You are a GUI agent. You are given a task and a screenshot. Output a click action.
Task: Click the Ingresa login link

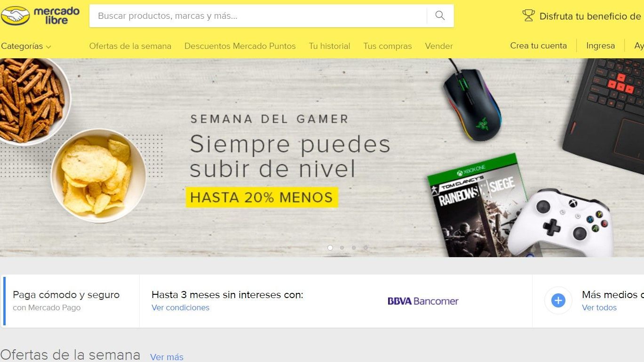(x=600, y=46)
